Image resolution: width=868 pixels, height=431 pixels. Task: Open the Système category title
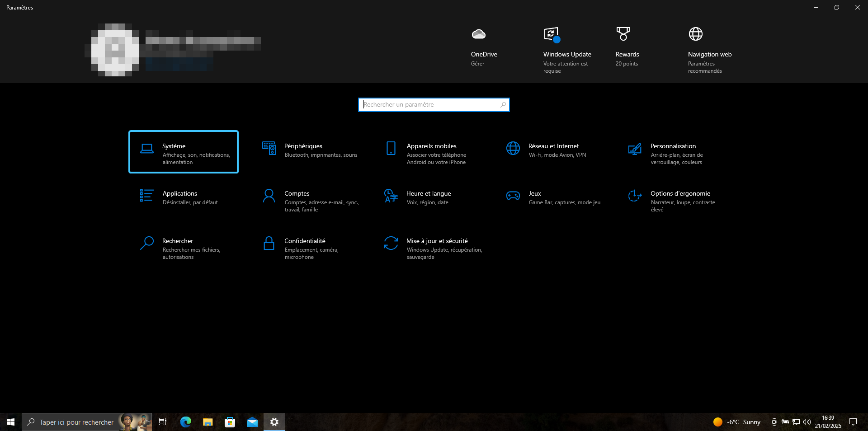174,146
